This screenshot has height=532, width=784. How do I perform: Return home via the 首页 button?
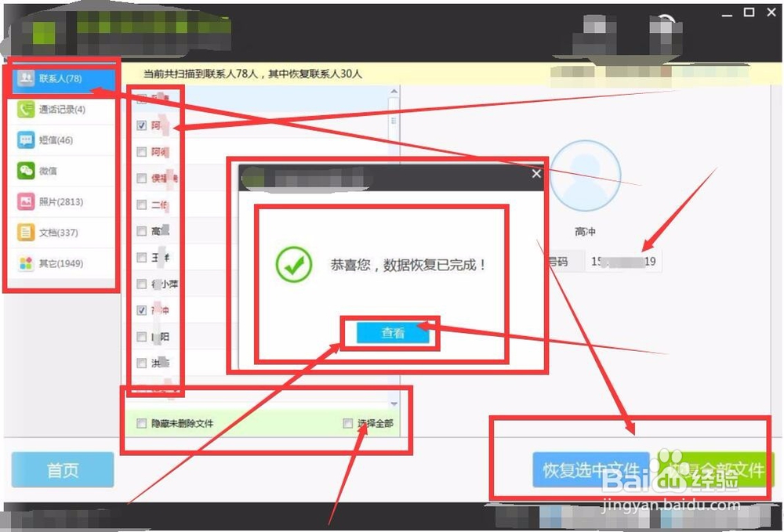click(62, 468)
